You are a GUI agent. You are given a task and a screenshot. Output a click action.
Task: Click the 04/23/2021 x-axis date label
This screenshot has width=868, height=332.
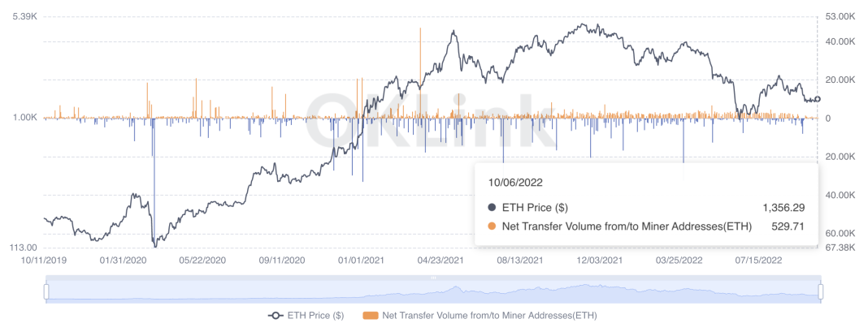[440, 261]
